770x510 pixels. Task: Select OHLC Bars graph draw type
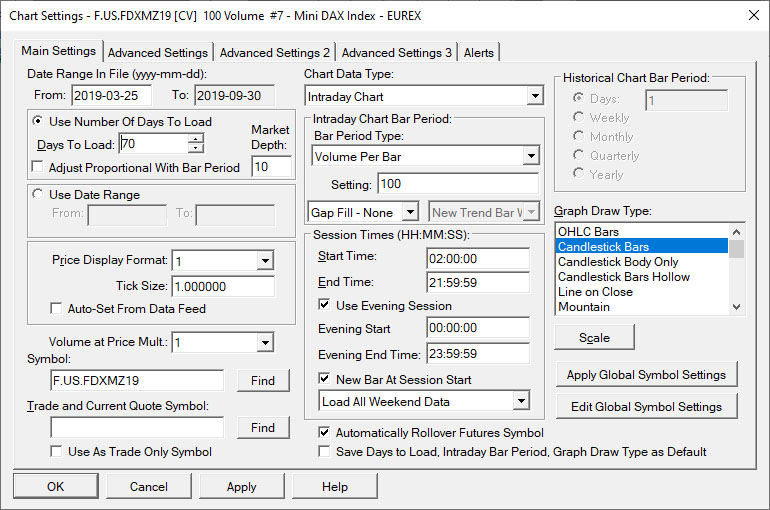pos(642,231)
